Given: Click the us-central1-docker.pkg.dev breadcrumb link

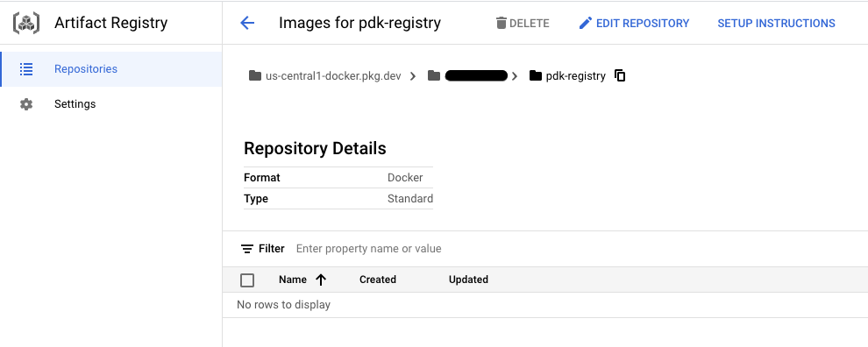Looking at the screenshot, I should click(333, 76).
